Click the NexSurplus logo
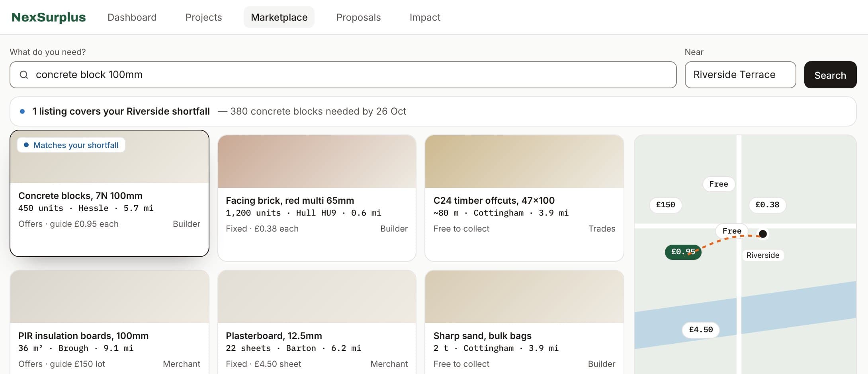 (x=49, y=17)
